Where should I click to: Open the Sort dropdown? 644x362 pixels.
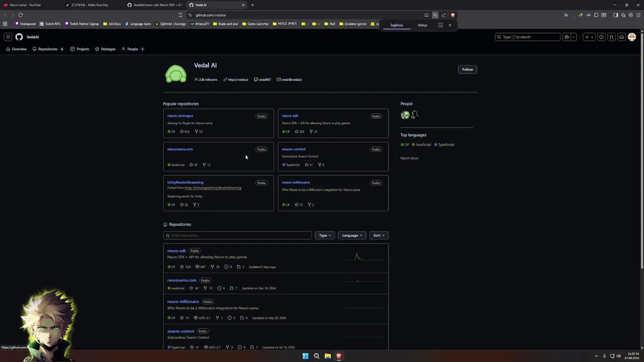378,235
